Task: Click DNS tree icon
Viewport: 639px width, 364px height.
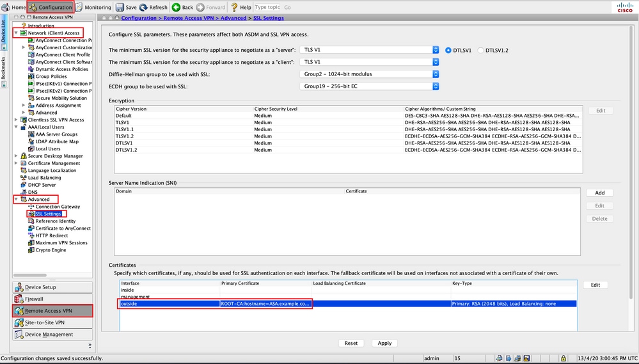Action: [24, 192]
